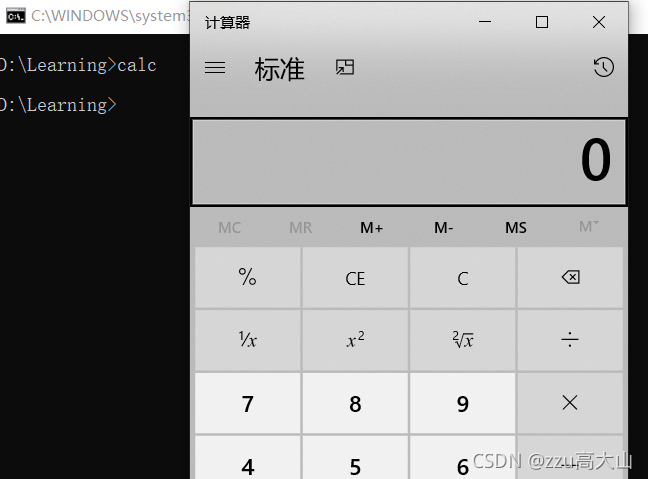
Task: Click the square root key
Action: 462,340
